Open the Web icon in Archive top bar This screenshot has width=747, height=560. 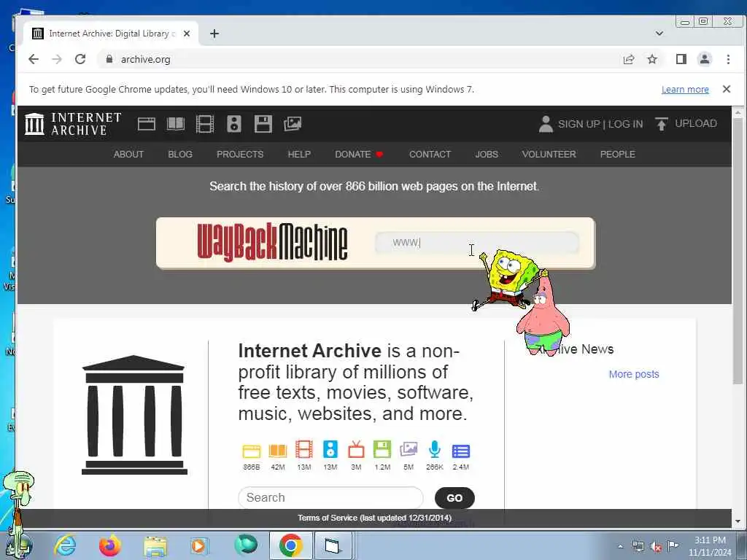tap(146, 124)
